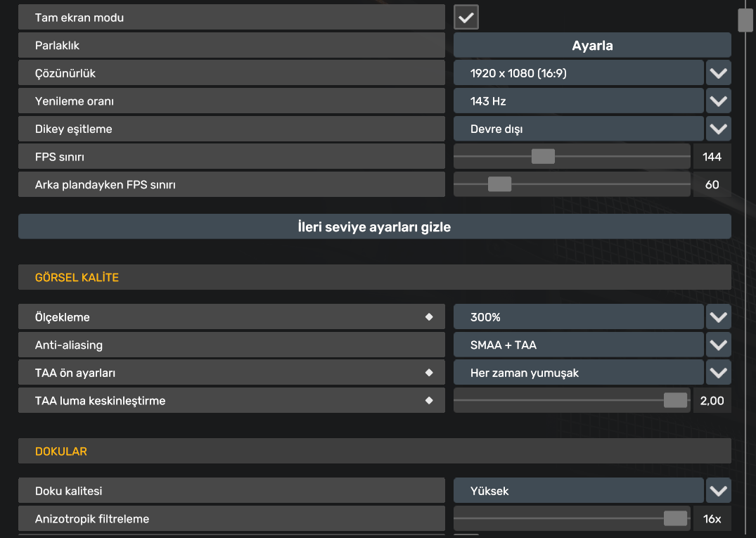Open the Doku kalitesi chevron arrow
756x538 pixels.
[x=718, y=491]
